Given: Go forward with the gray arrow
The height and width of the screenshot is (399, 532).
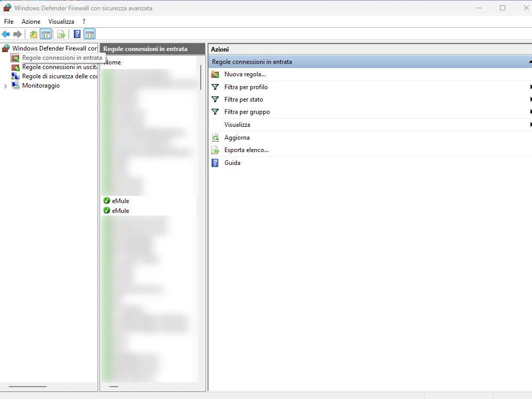Looking at the screenshot, I should point(18,34).
